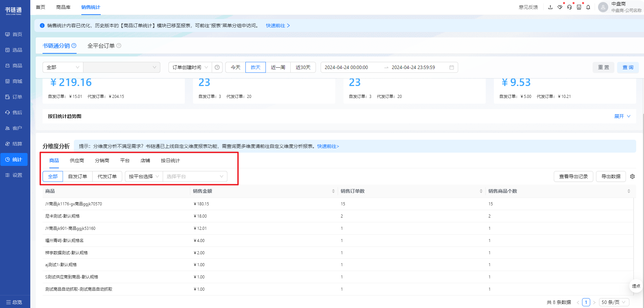Open 订单创建时间 dropdown
Viewport: 644px width, 308px height.
190,67
